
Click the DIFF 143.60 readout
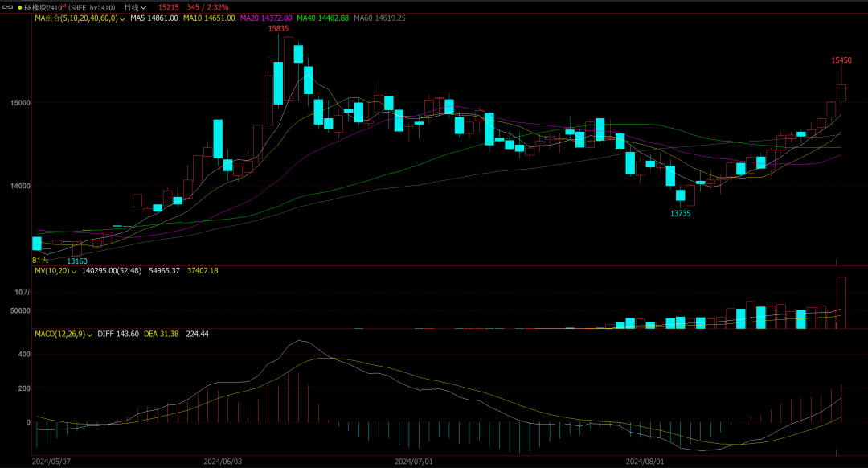118,334
